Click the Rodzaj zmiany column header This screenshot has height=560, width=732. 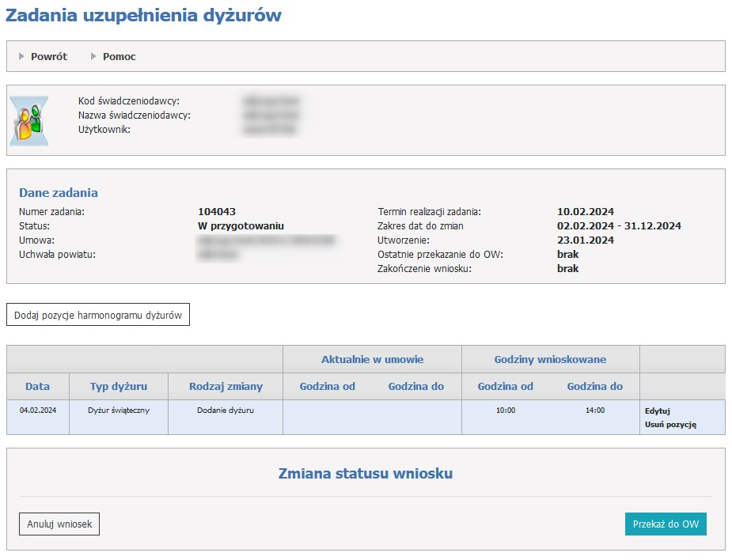click(x=226, y=386)
